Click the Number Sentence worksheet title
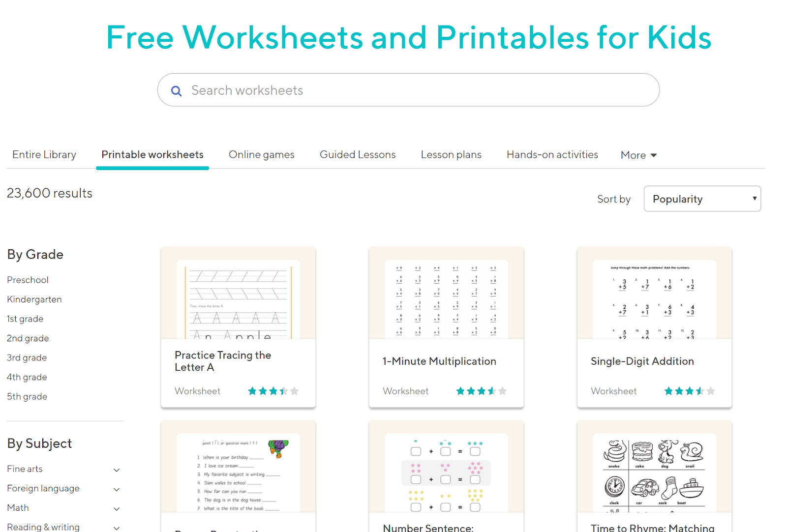Screen dimensions: 787x532 click(428, 528)
